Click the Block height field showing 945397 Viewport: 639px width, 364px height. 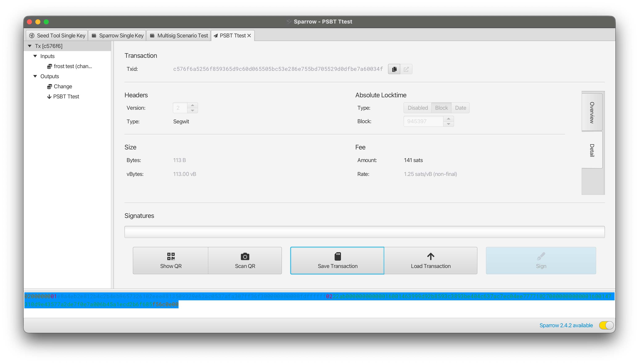[x=424, y=121]
